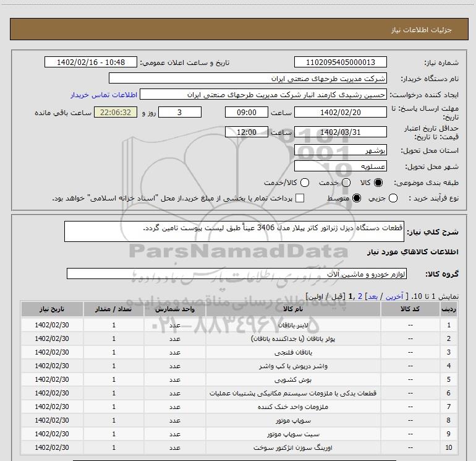Select the کالا radio button
The height and width of the screenshot is (461, 476).
378,183
